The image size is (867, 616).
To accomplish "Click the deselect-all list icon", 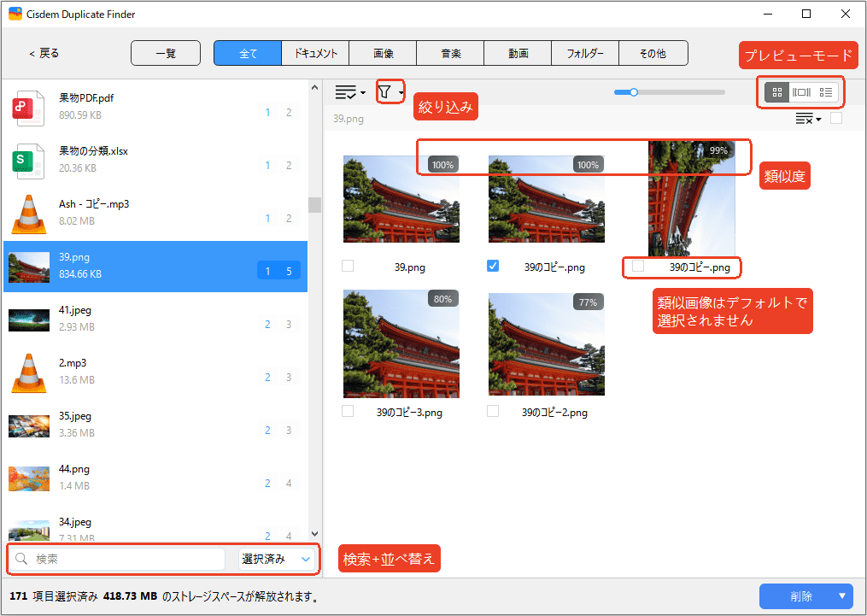I will tap(804, 119).
